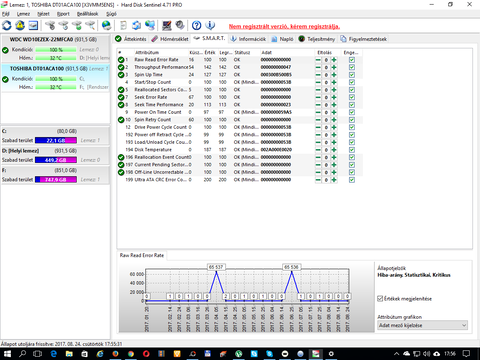Viewport: 480px width, 360px height.
Task: Click the Adat column header
Action: click(266, 53)
